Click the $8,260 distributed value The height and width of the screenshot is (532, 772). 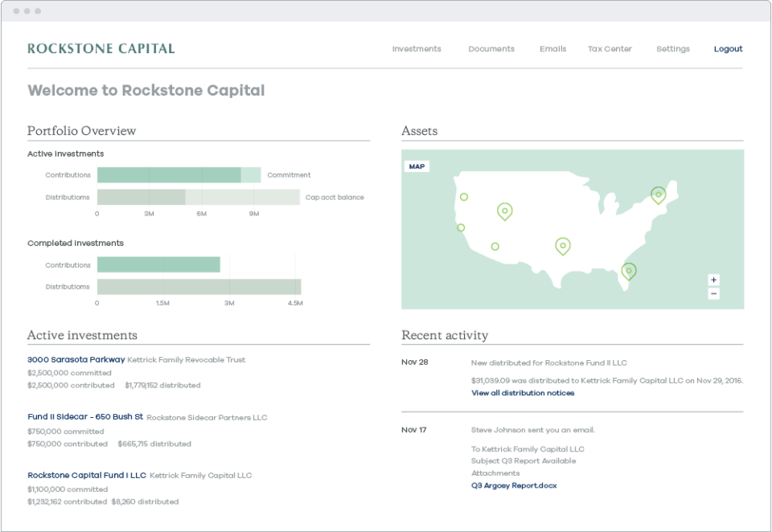[x=145, y=501]
